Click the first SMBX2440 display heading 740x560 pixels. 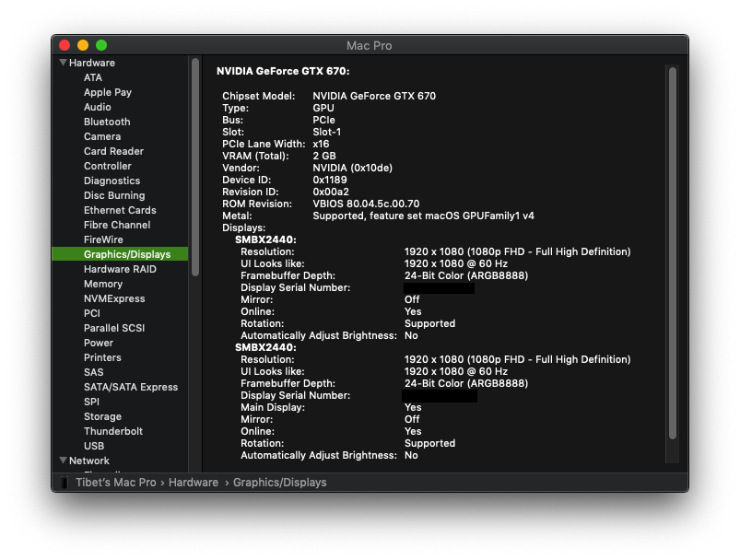[265, 239]
